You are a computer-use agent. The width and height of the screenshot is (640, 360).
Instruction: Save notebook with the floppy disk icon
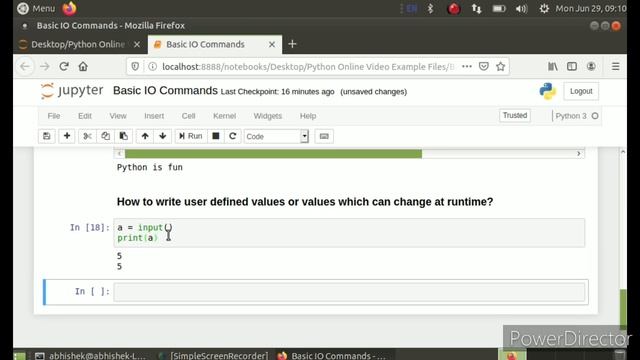pyautogui.click(x=47, y=136)
